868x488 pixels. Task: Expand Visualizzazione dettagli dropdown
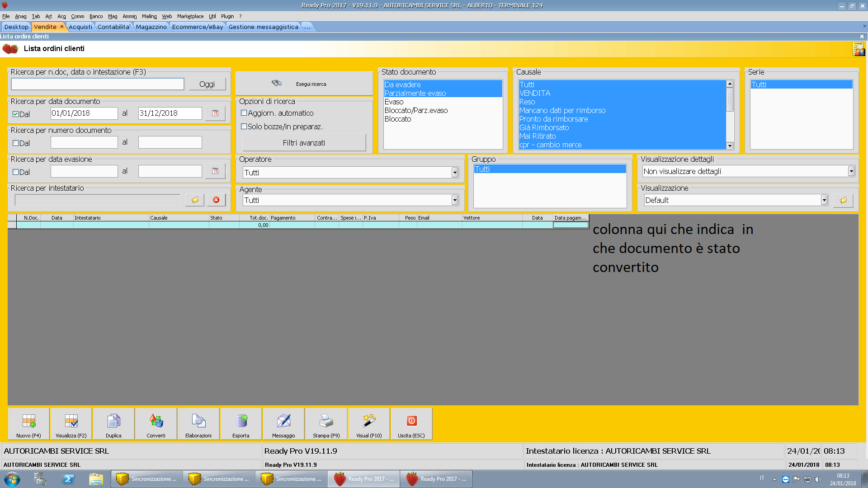click(851, 171)
